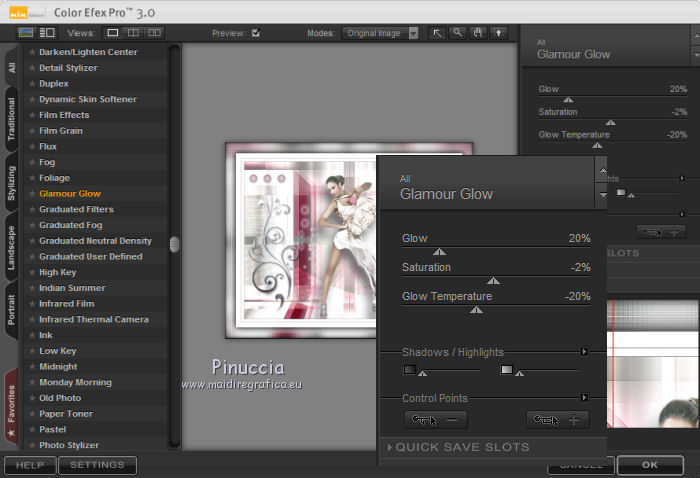The width and height of the screenshot is (700, 478).
Task: Click the Glow slider handle in enlarged panel
Action: (x=439, y=252)
